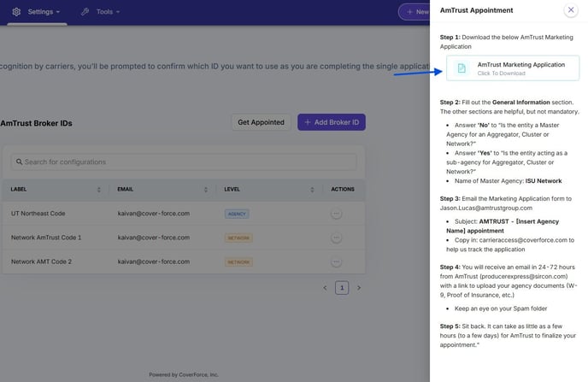Click the New button in top bar
588x382 pixels.
[x=415, y=12]
